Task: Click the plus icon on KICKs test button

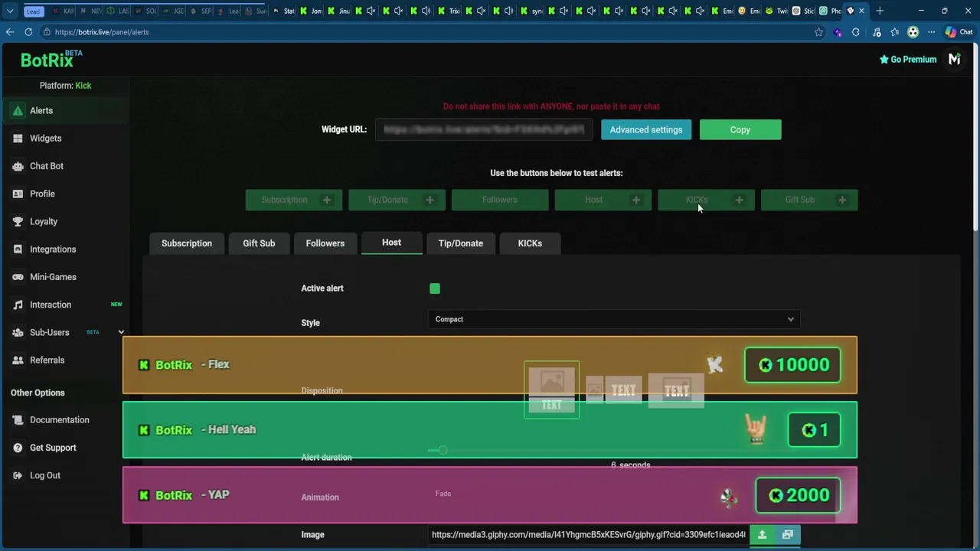Action: point(739,200)
